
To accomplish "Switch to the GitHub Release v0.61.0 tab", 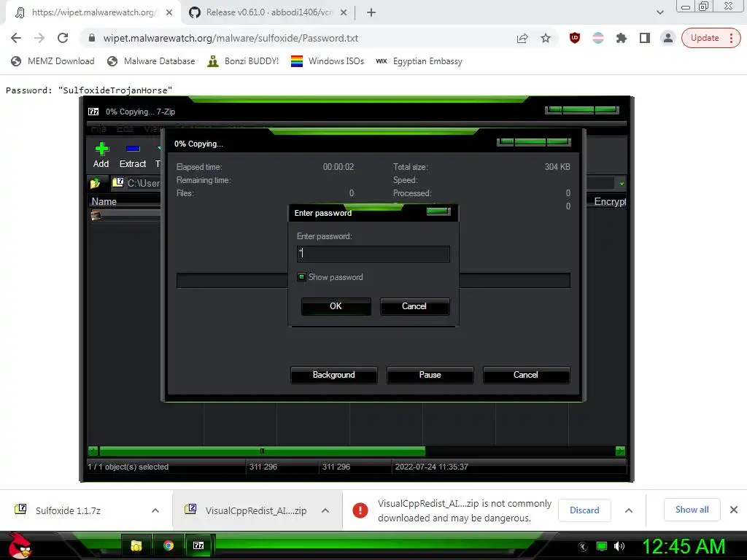I will pos(268,12).
